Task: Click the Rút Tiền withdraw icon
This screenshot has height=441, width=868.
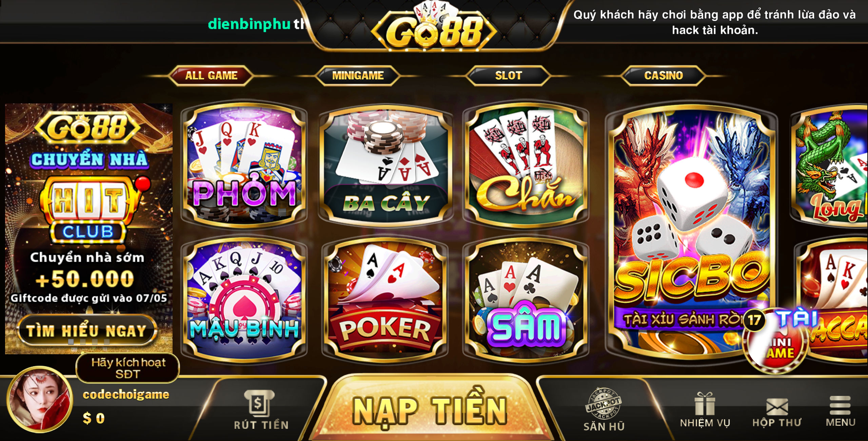Action: coord(261,410)
